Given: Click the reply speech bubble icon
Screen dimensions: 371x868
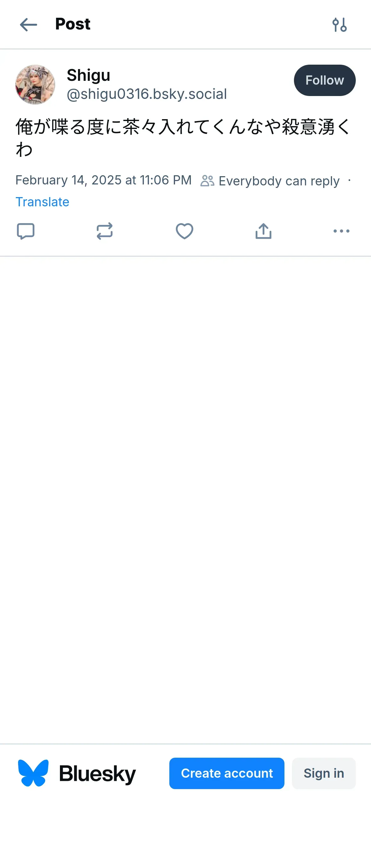Looking at the screenshot, I should pyautogui.click(x=26, y=231).
